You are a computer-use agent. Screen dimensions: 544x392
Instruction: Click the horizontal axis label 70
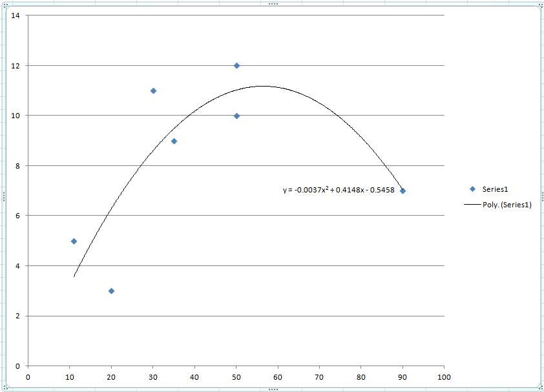(319, 377)
